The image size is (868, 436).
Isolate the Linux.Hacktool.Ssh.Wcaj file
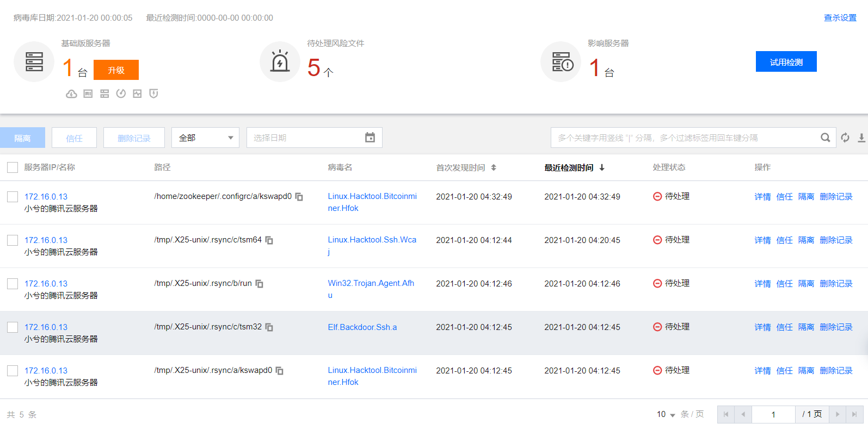pyautogui.click(x=806, y=240)
